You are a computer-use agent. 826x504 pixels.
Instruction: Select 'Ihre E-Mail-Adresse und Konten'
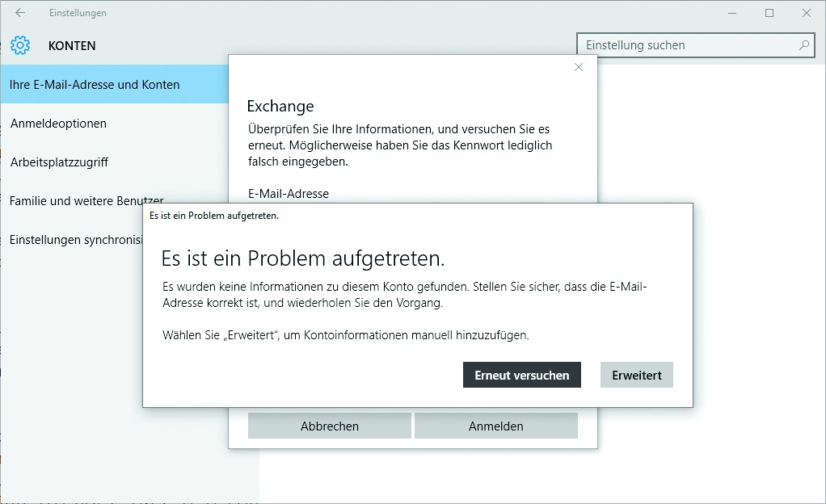click(x=95, y=85)
